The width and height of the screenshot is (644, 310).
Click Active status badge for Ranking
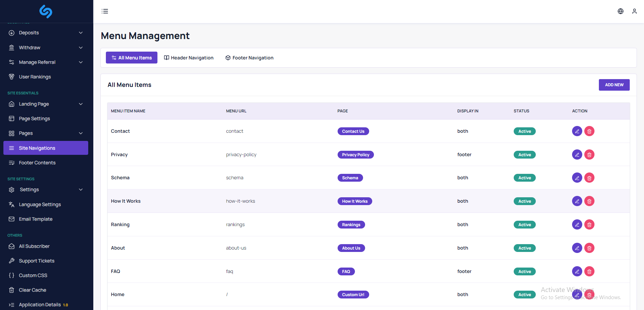[524, 225]
